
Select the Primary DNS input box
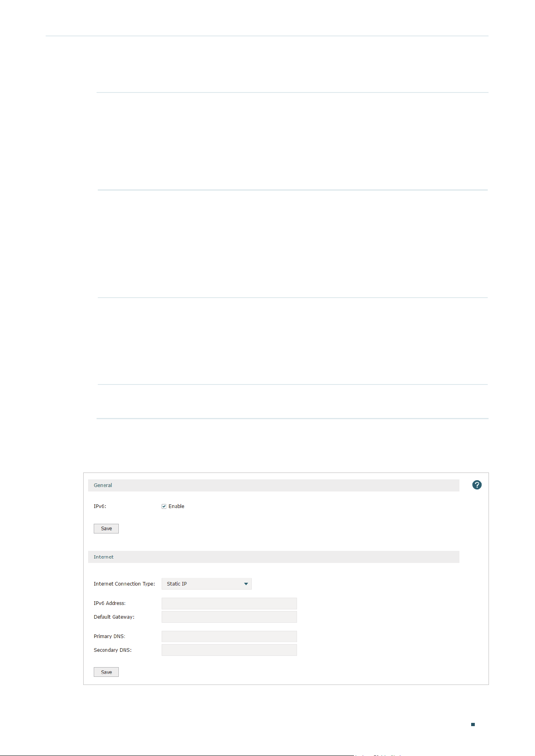click(x=229, y=636)
